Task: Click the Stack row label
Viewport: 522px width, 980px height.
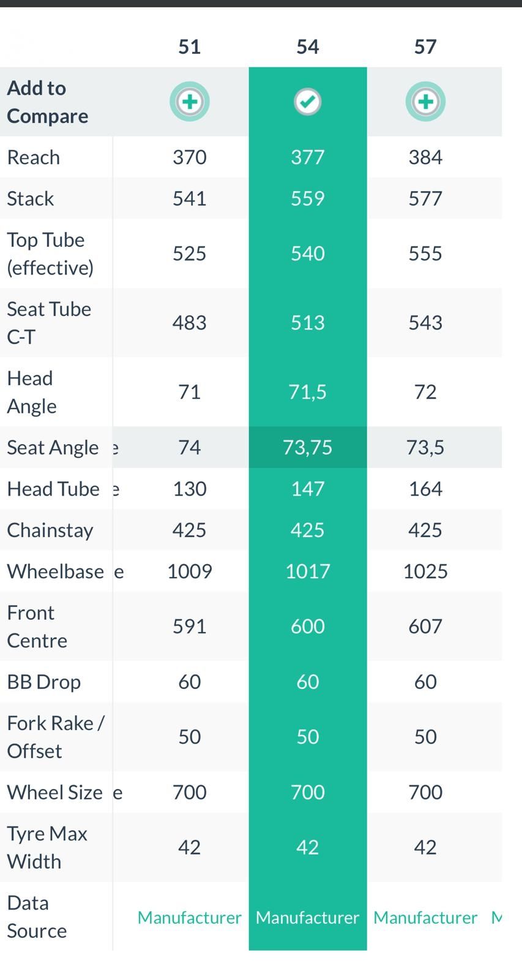Action: pyautogui.click(x=31, y=198)
